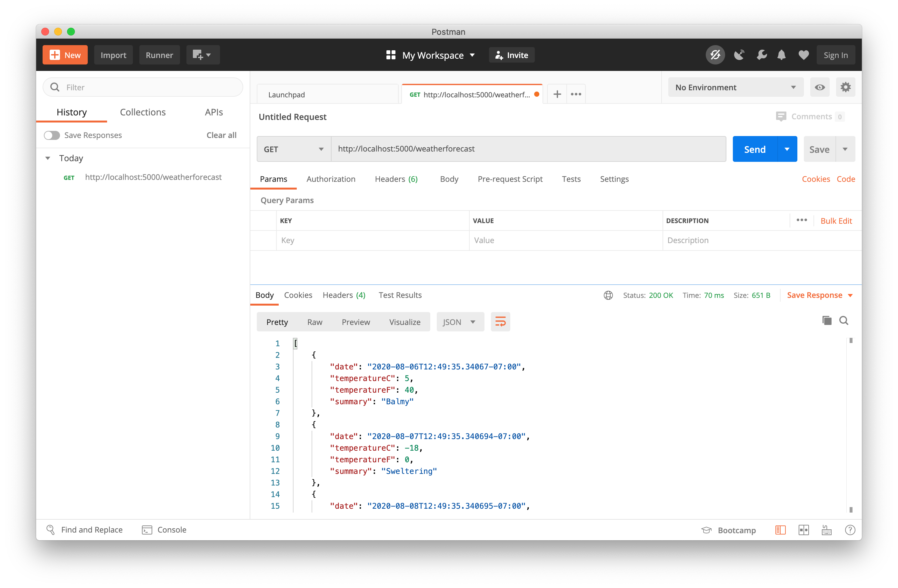Image resolution: width=898 pixels, height=588 pixels.
Task: Copy the response body with the copy icon
Action: tap(826, 320)
